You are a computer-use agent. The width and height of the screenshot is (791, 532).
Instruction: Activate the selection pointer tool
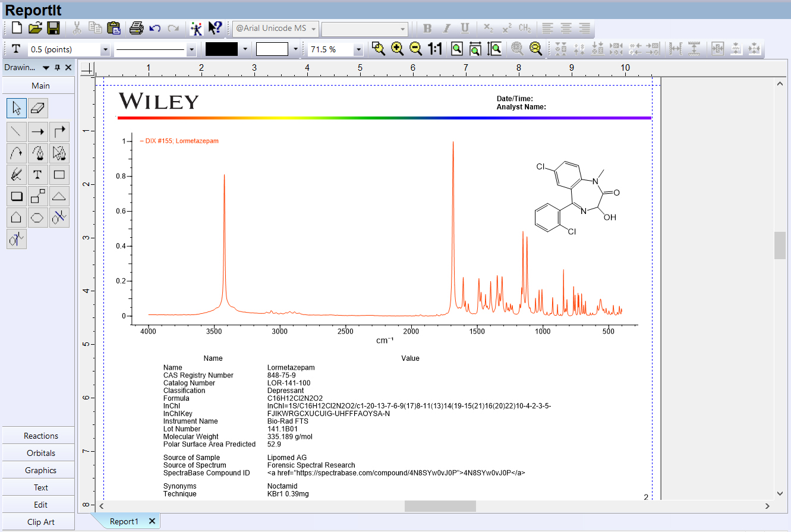pyautogui.click(x=17, y=108)
